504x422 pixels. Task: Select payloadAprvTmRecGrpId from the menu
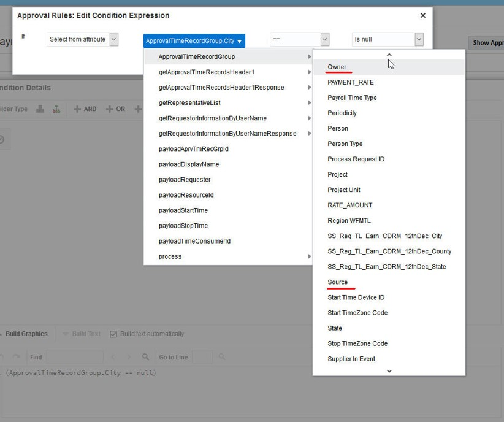(228, 149)
